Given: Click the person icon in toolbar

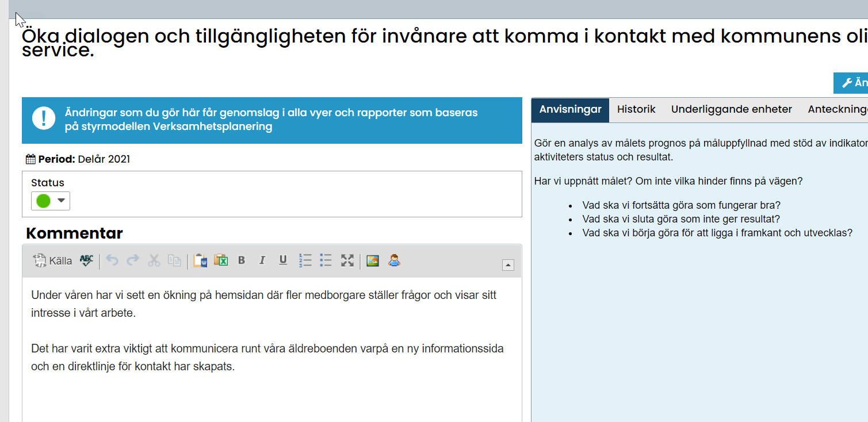Looking at the screenshot, I should (394, 260).
